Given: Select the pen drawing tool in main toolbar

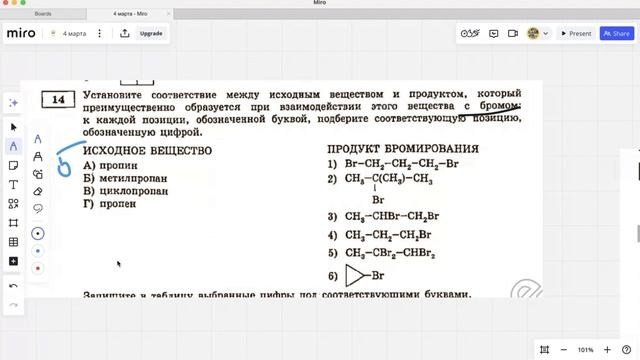Looking at the screenshot, I should (13, 146).
